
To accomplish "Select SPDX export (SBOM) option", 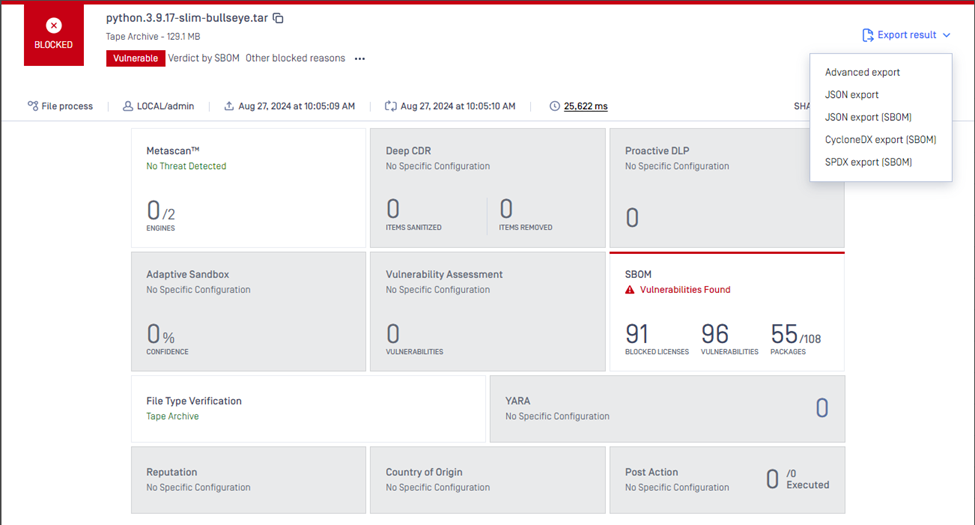I will [x=868, y=162].
